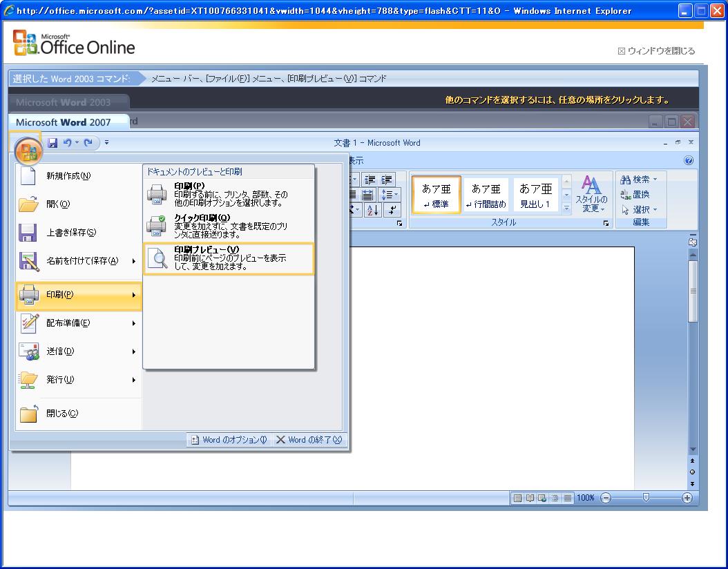Click the printer icon beside left-menu 印刷(P)

[29, 295]
